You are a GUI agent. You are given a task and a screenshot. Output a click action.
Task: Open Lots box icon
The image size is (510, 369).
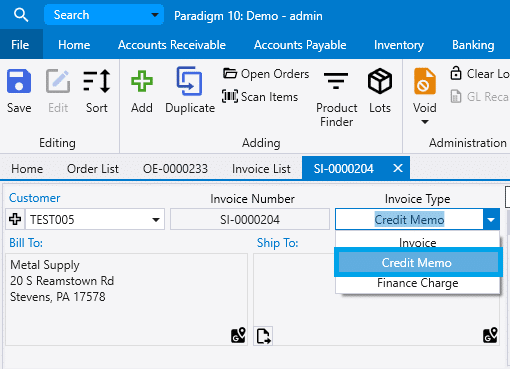380,81
